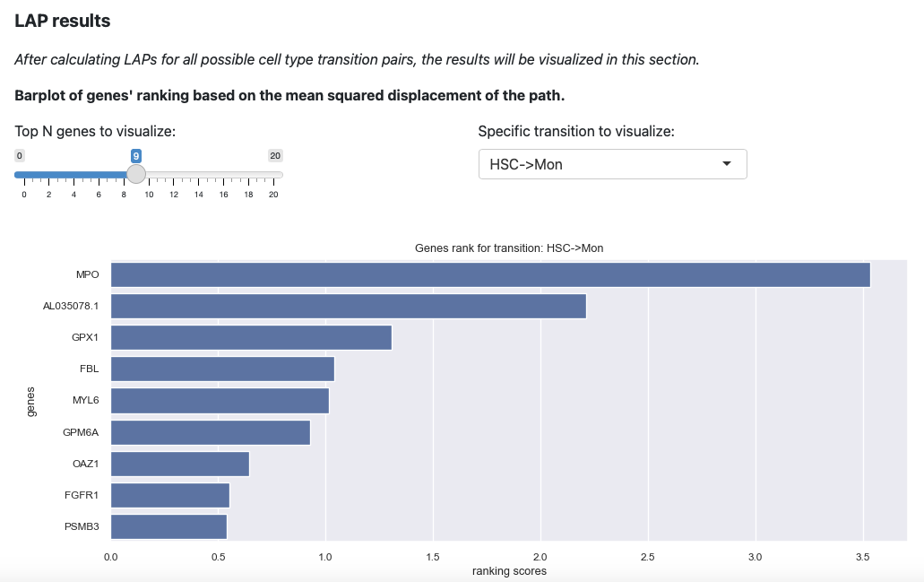
Task: Click the slider value bubble showing 9
Action: pos(136,156)
